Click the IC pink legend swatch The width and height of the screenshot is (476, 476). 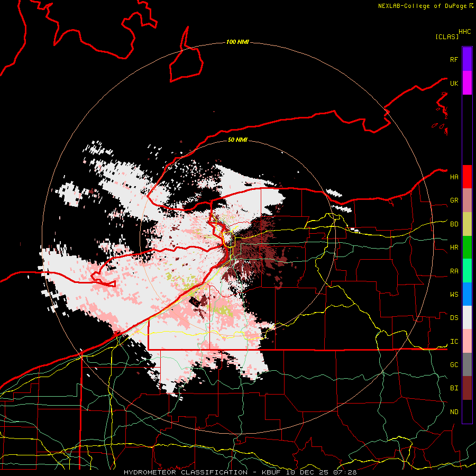click(x=467, y=341)
